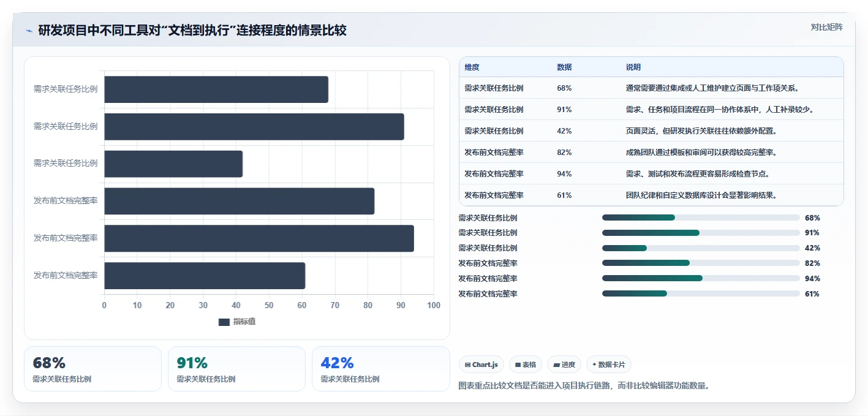Click description starting 通常需要通过集成

712,88
